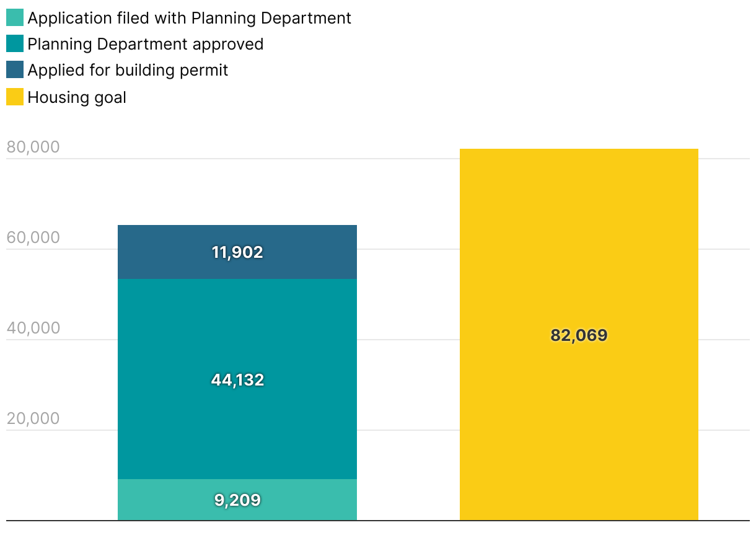Click the 11,902 value in the stacked bar
756x538 pixels.
237,252
